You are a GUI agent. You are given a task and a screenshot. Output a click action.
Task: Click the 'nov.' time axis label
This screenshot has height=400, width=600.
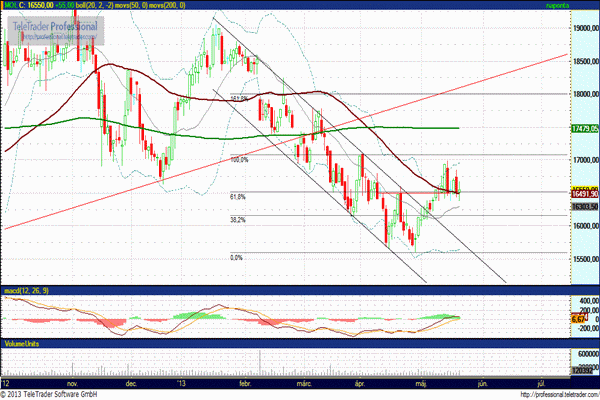[72, 384]
